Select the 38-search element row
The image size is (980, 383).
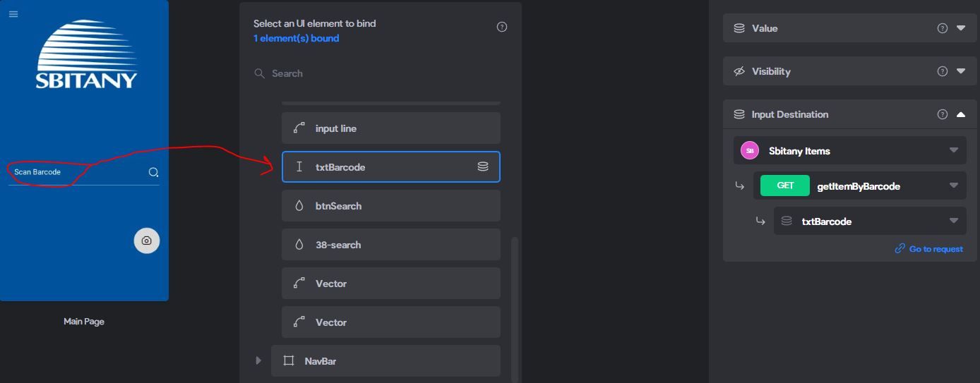tap(391, 245)
